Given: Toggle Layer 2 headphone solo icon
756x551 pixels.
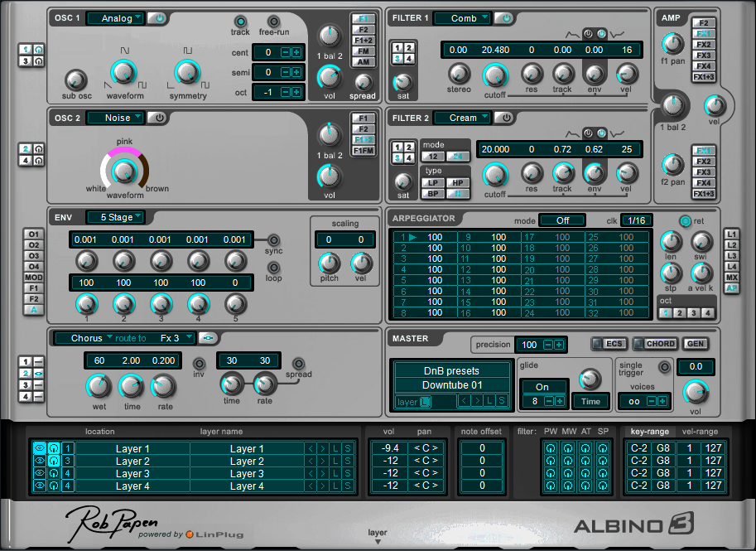Looking at the screenshot, I should click(54, 461).
